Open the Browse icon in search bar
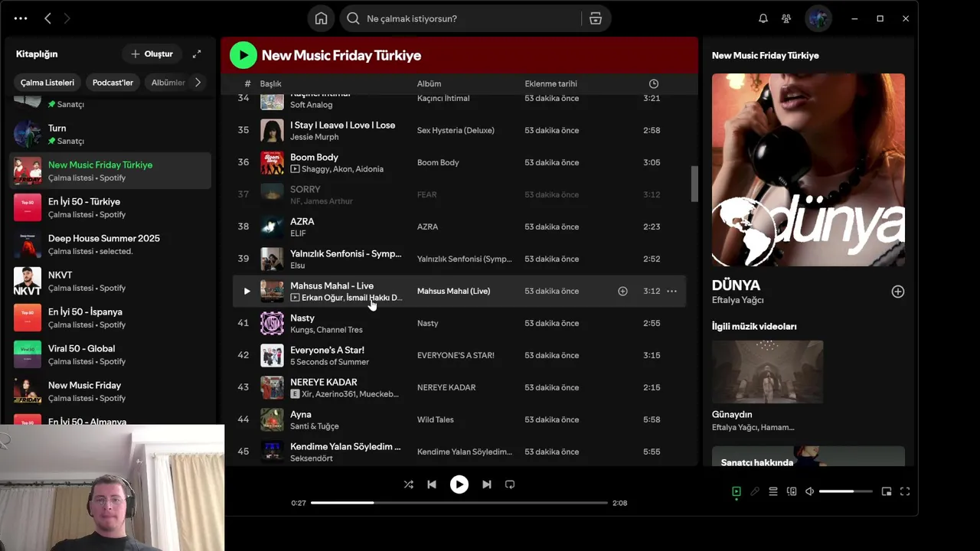The width and height of the screenshot is (980, 551). click(596, 18)
